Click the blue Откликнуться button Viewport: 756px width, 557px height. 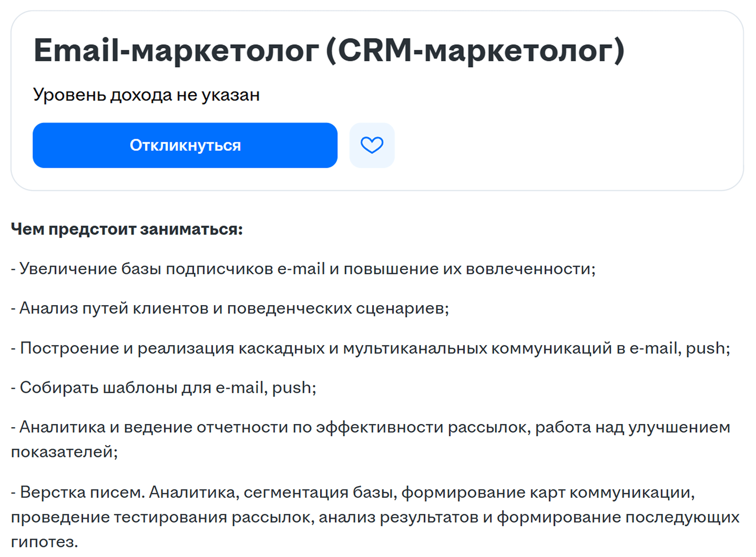coord(185,145)
